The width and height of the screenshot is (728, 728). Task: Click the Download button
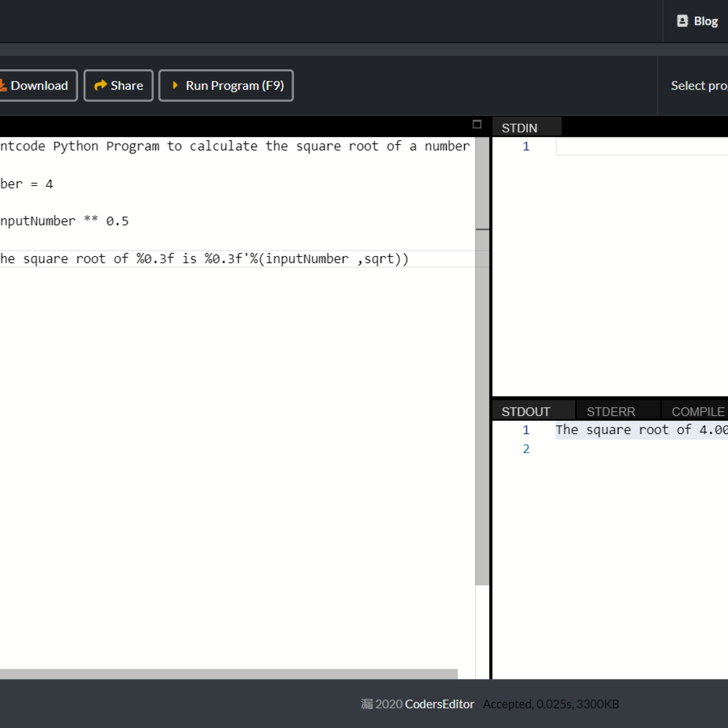(35, 85)
